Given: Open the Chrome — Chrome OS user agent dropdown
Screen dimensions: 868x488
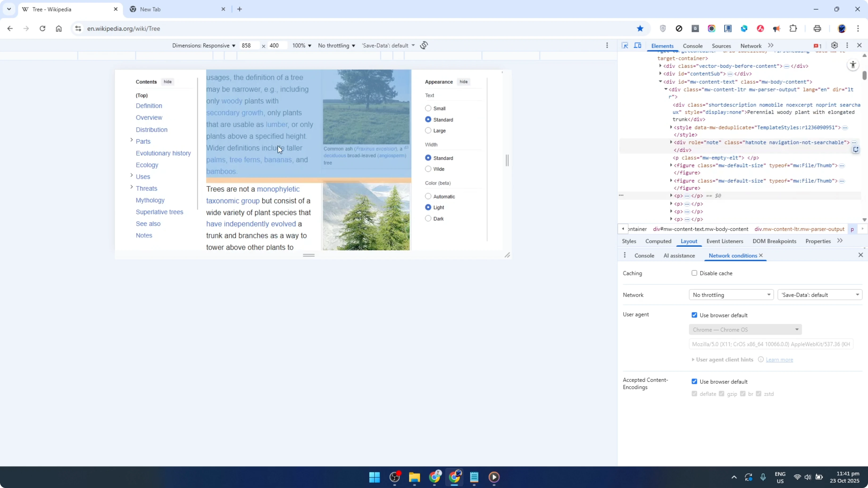Looking at the screenshot, I should [x=745, y=329].
